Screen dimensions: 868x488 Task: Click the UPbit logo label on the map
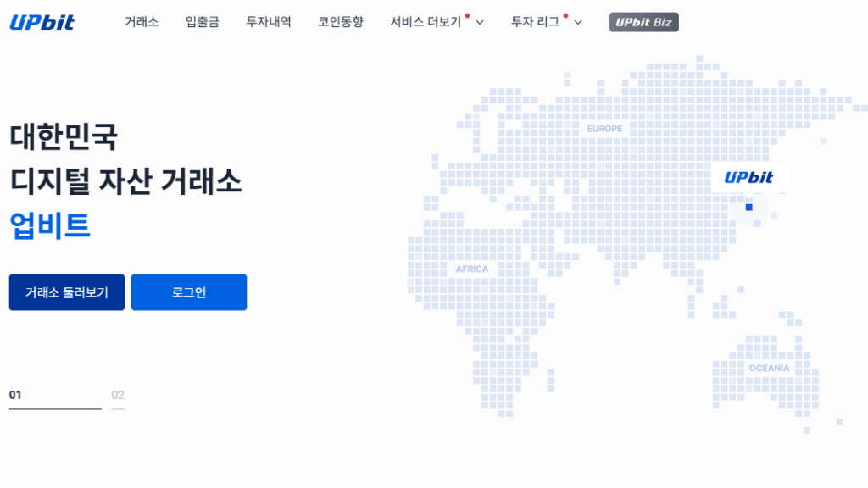tap(748, 178)
